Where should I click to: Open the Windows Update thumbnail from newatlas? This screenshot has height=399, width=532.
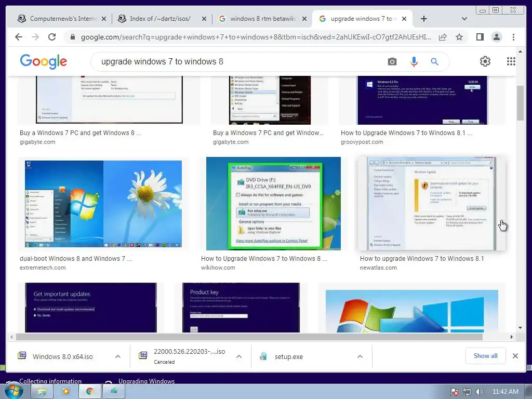tap(432, 204)
